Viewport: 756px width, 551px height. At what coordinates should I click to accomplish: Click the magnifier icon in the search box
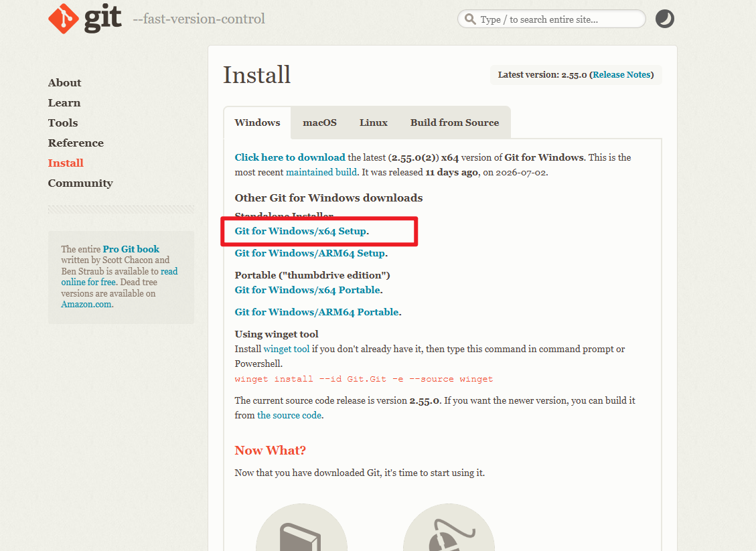coord(469,19)
